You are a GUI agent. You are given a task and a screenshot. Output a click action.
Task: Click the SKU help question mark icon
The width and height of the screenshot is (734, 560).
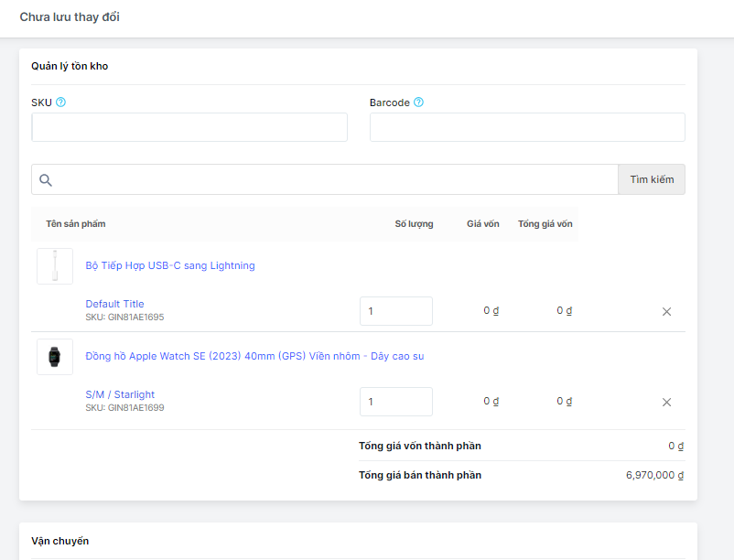coord(60,102)
